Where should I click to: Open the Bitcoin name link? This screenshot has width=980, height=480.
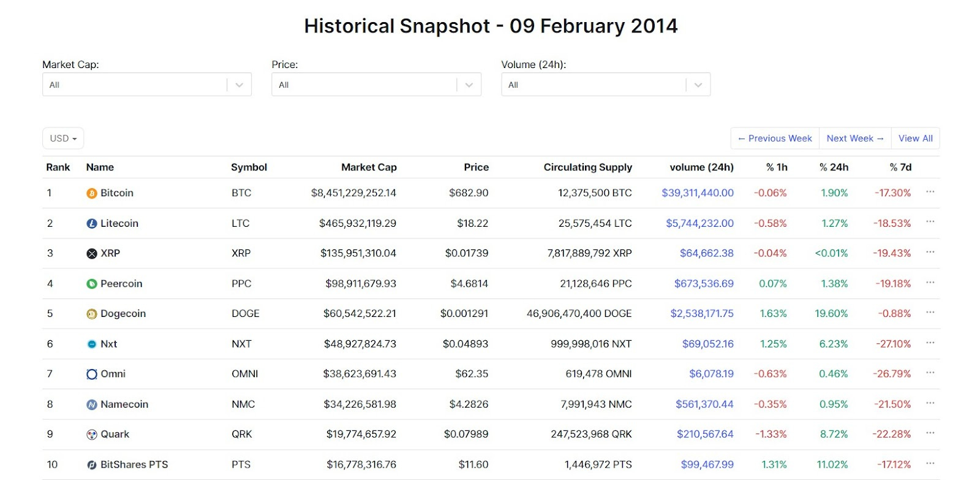coord(117,193)
